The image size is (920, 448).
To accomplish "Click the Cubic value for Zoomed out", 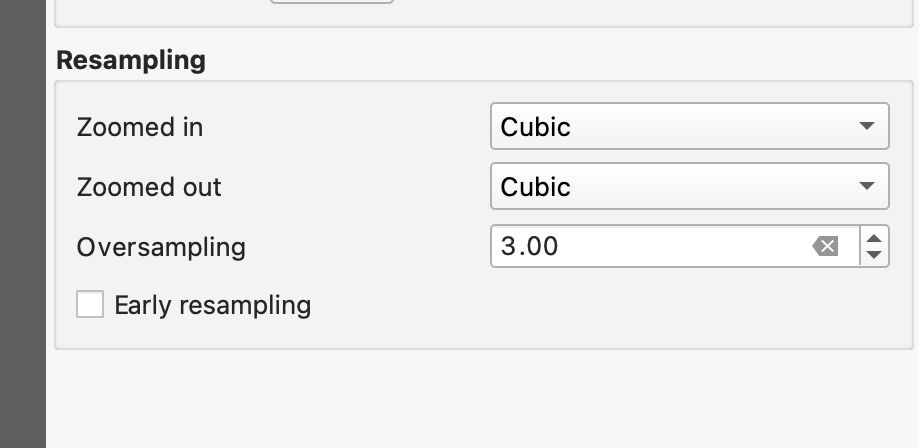I will tap(536, 187).
